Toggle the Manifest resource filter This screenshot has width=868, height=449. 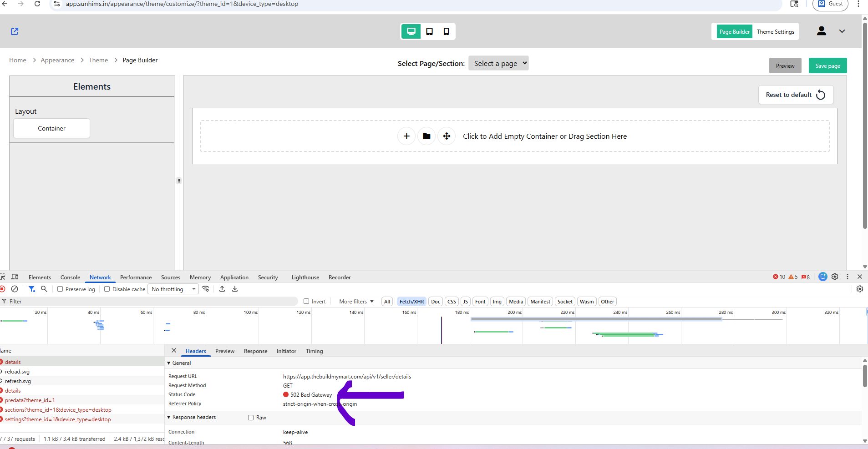click(540, 302)
